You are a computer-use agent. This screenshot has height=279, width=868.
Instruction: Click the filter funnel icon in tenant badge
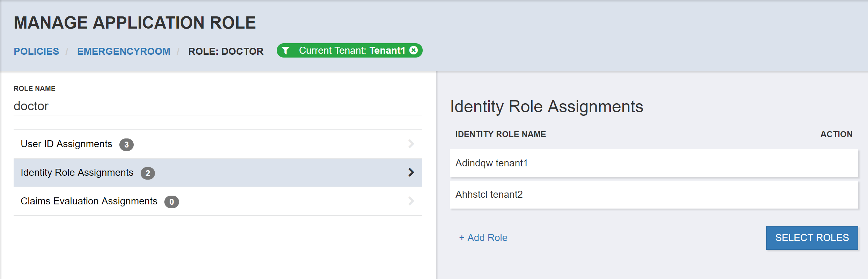pyautogui.click(x=285, y=51)
